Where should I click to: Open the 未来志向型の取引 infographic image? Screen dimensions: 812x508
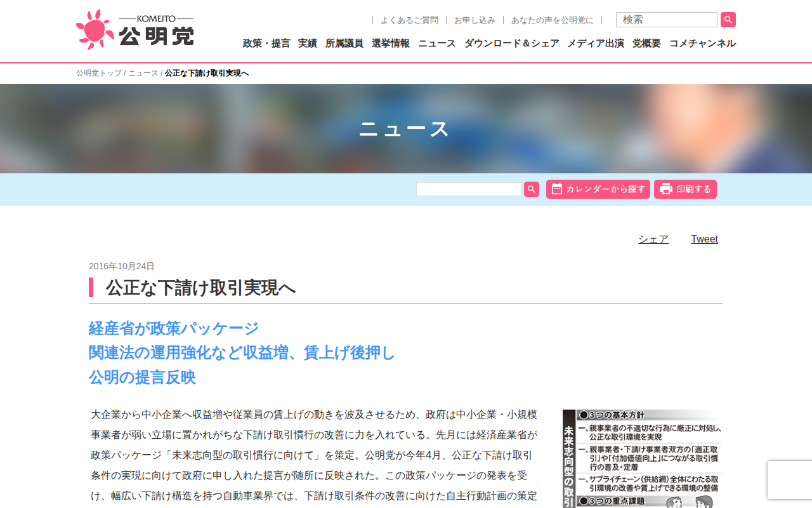click(x=643, y=458)
